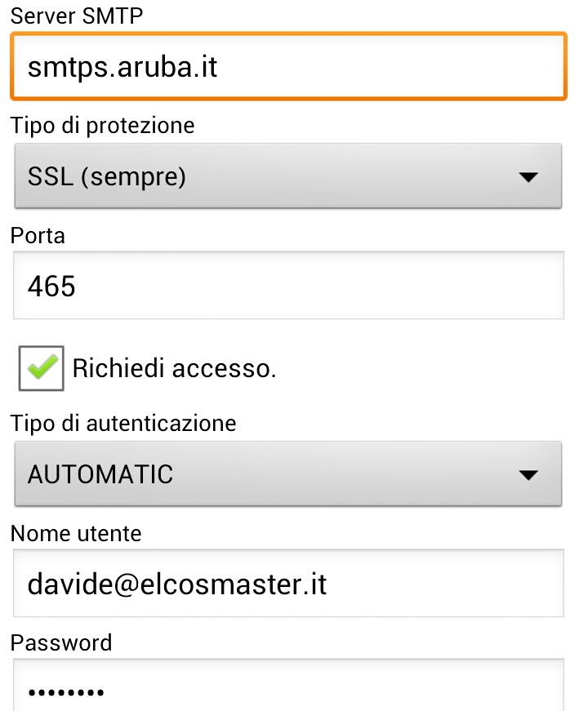588x711 pixels.
Task: Click the masked password dots
Action: [x=65, y=693]
